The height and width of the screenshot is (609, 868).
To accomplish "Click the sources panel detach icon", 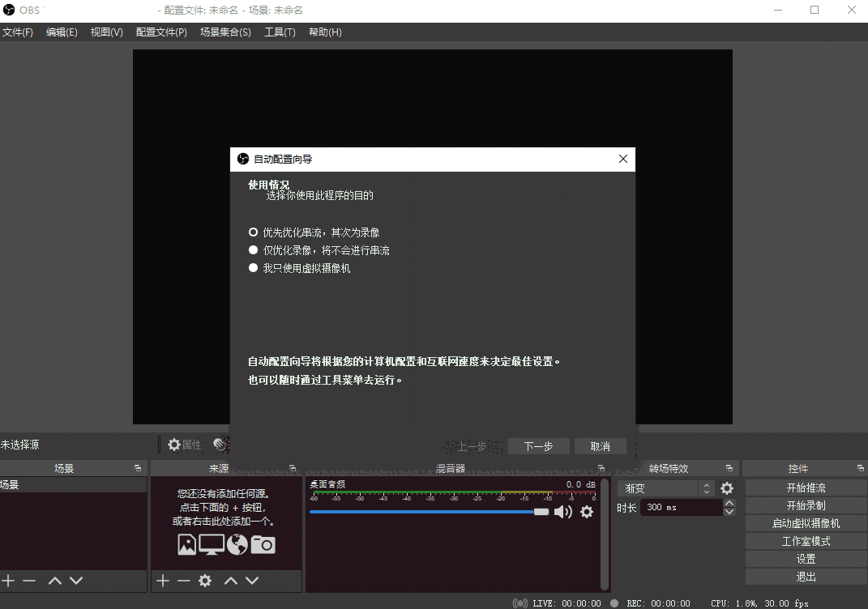I will (293, 467).
